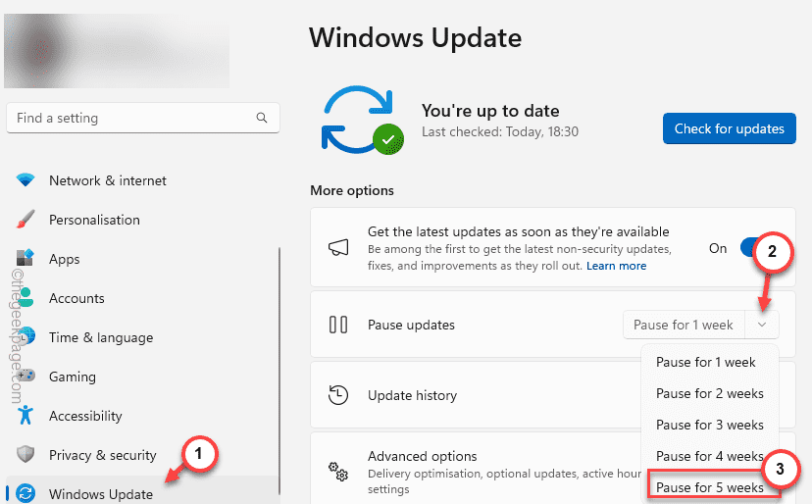Click Check for updates button
The image size is (812, 504).
(x=730, y=128)
